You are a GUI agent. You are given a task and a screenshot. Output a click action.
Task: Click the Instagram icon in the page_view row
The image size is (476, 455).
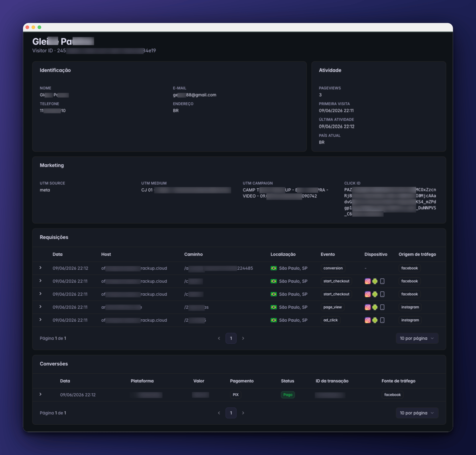368,307
